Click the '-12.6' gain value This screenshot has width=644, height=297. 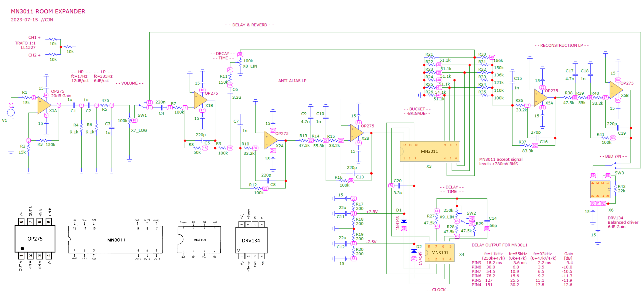pos(567,285)
